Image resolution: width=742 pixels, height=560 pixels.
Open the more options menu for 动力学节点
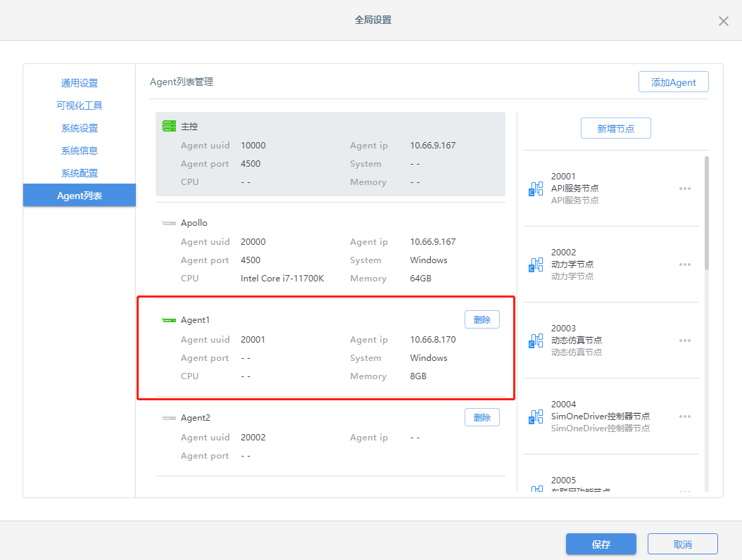pos(684,265)
